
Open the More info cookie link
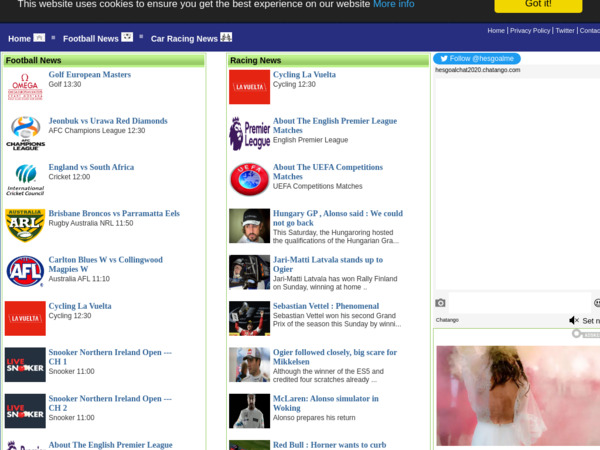coord(394,4)
